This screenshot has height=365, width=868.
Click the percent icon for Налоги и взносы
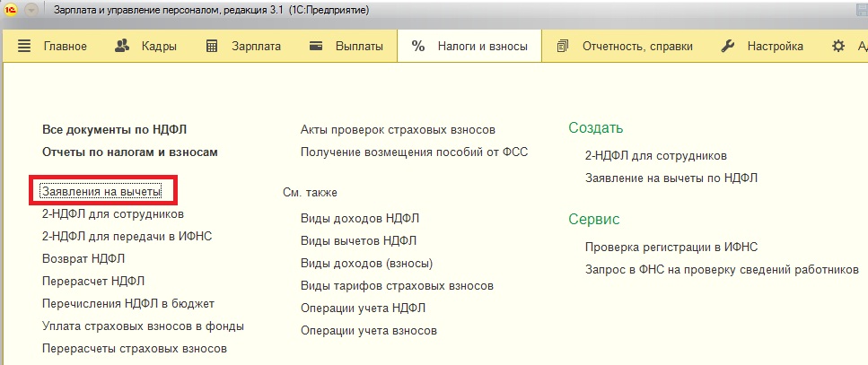[x=418, y=47]
